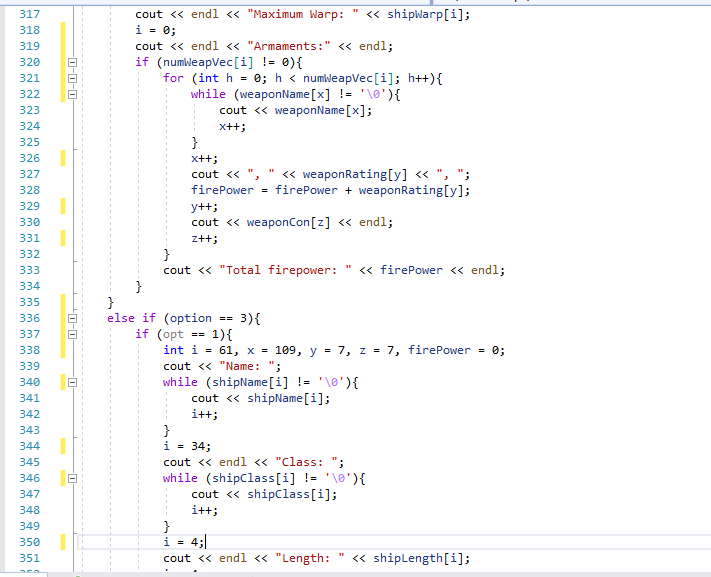711x577 pixels.
Task: Click the 'z++;' statement
Action: point(205,238)
